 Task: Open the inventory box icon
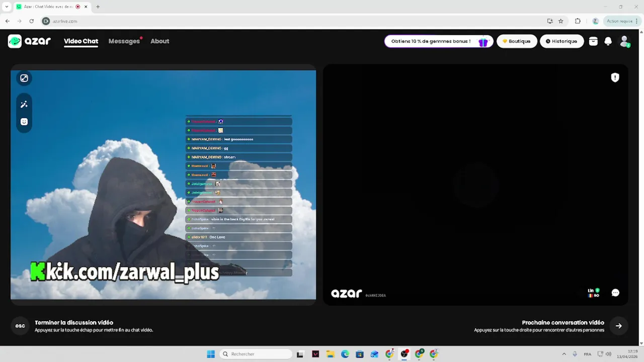click(593, 41)
